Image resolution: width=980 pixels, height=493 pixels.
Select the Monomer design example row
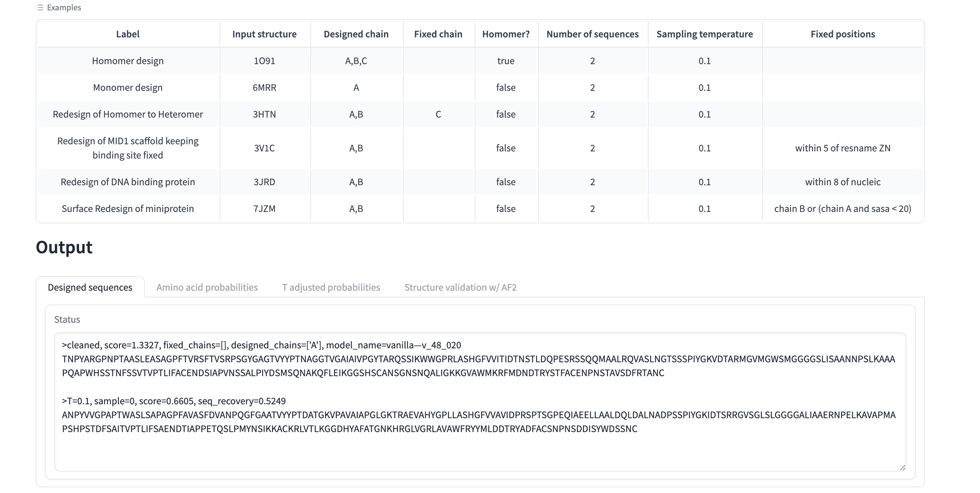(x=128, y=87)
